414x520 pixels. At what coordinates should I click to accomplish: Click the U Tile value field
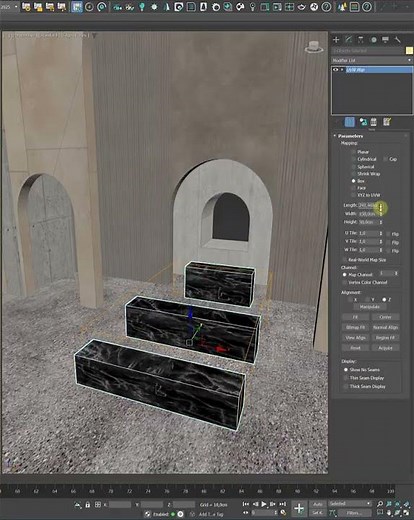[368, 233]
